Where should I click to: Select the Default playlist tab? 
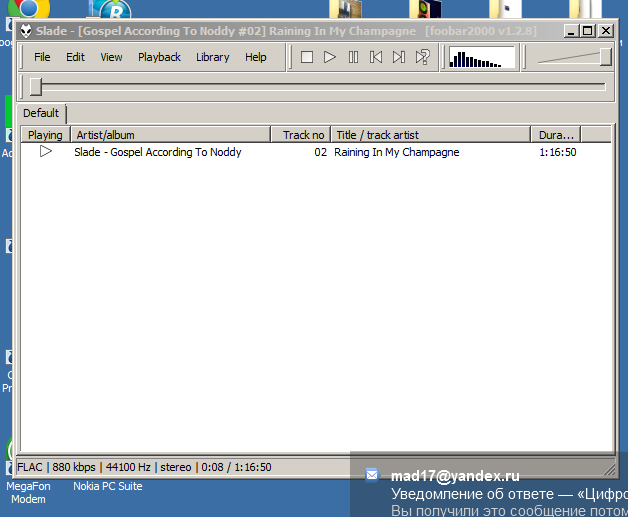pyautogui.click(x=41, y=113)
